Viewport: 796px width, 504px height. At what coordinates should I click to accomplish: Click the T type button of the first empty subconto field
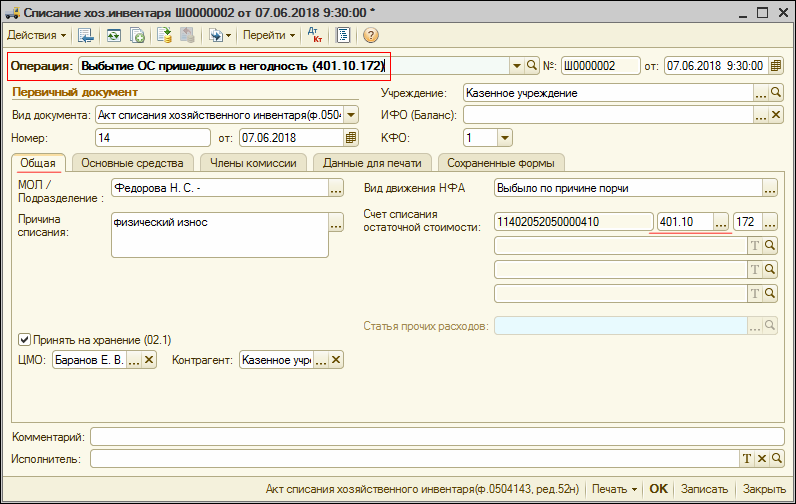click(755, 246)
